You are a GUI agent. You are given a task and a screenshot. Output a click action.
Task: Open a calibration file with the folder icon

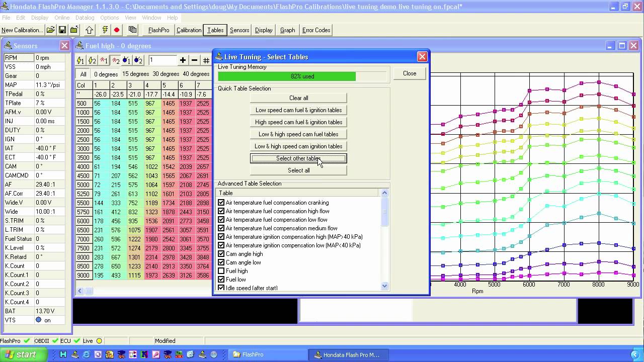[50, 30]
